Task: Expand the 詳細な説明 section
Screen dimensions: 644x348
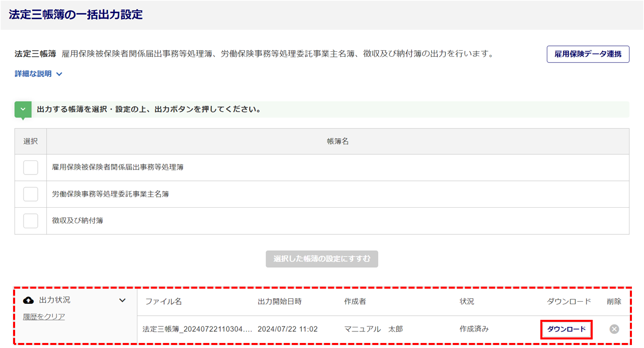Action: [39, 74]
